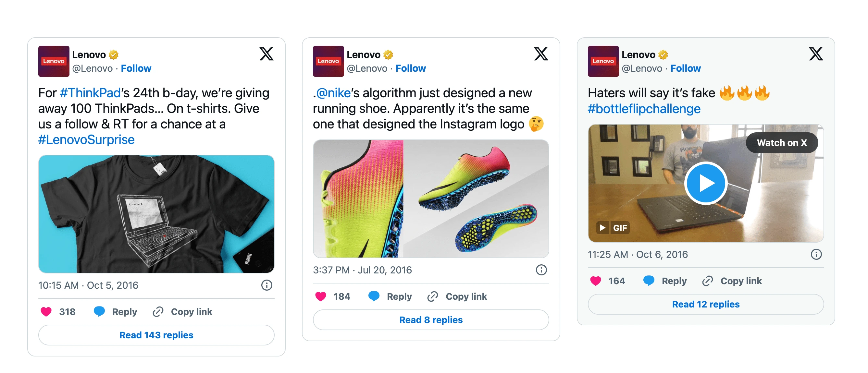Open info icon on the Oct 5 tweet

pos(267,285)
